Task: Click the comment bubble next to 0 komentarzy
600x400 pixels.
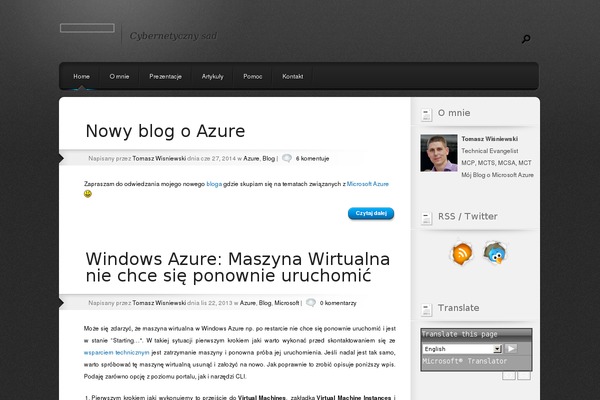Action: tap(311, 302)
